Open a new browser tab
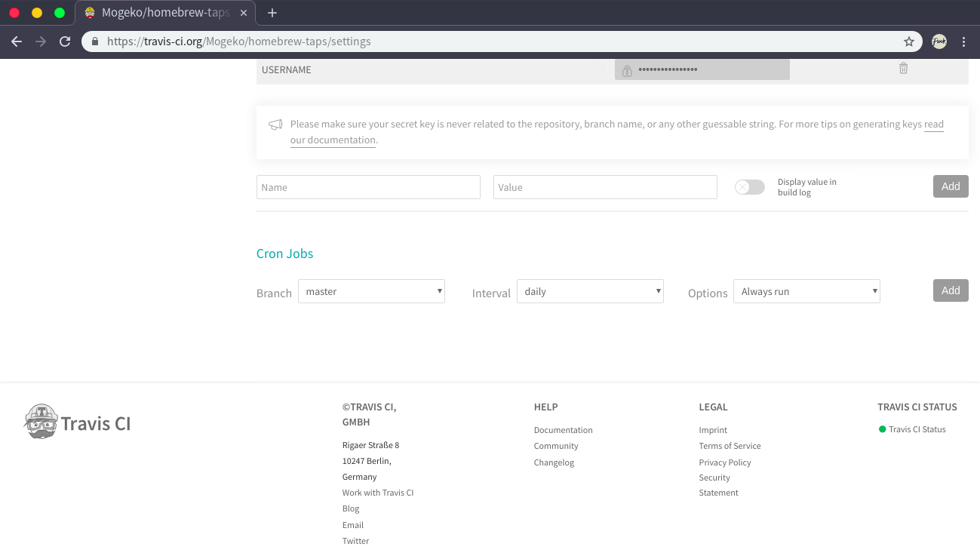The height and width of the screenshot is (559, 980). point(272,13)
